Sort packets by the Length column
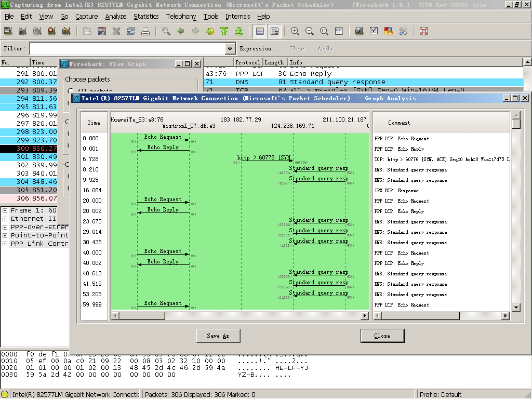This screenshot has width=532, height=399. (x=274, y=62)
